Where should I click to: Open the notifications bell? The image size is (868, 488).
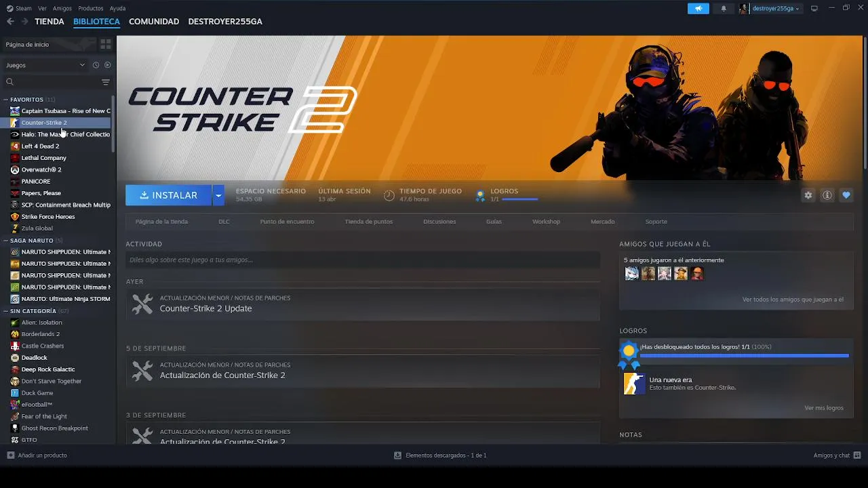(x=724, y=8)
